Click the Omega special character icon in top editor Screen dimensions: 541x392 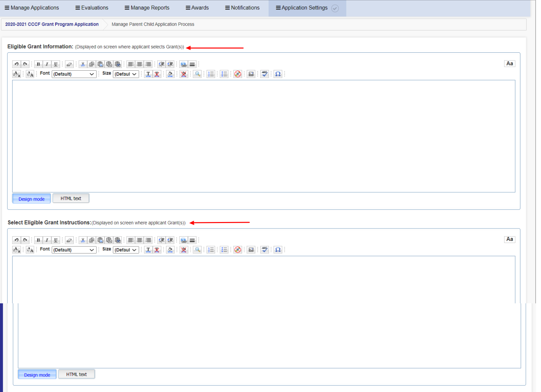click(278, 74)
